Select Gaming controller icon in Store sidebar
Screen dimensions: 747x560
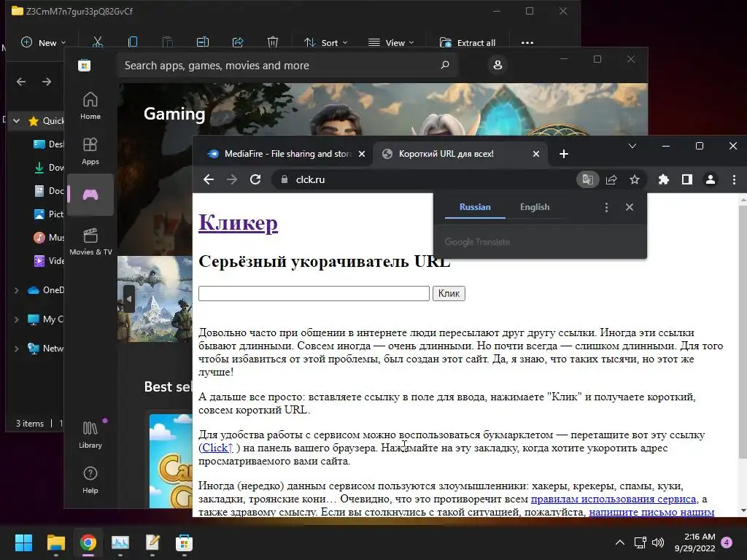click(x=90, y=195)
